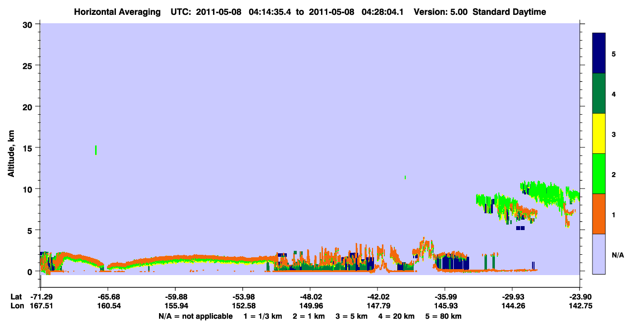This screenshot has width=644, height=330.
Task: Click legend text '2 = 1 km'
Action: click(309, 316)
